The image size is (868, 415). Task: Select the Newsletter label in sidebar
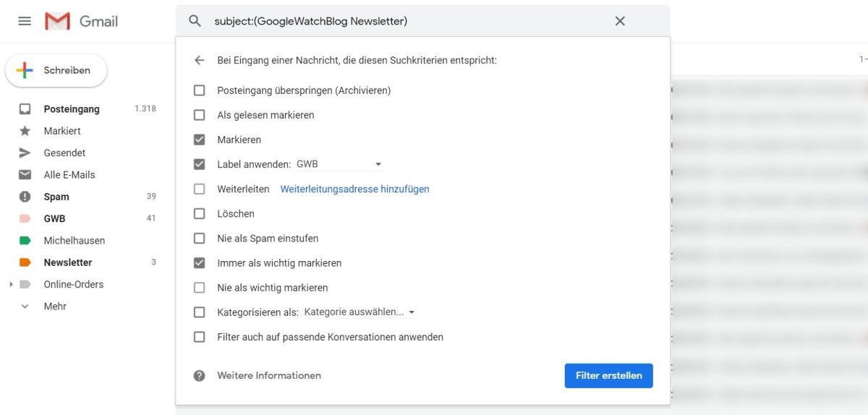[68, 262]
